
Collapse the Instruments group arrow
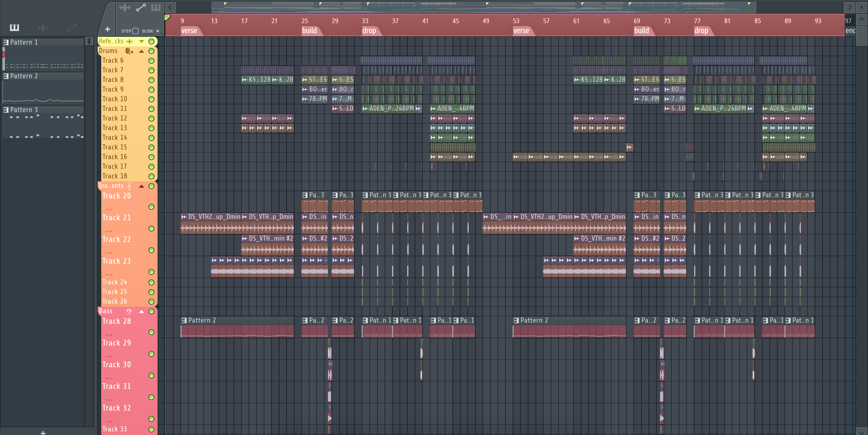pyautogui.click(x=142, y=186)
